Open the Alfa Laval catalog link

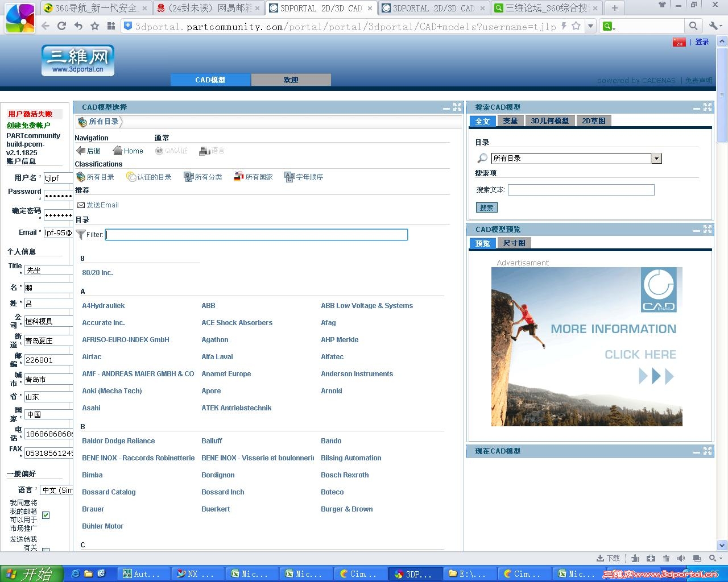pos(217,357)
